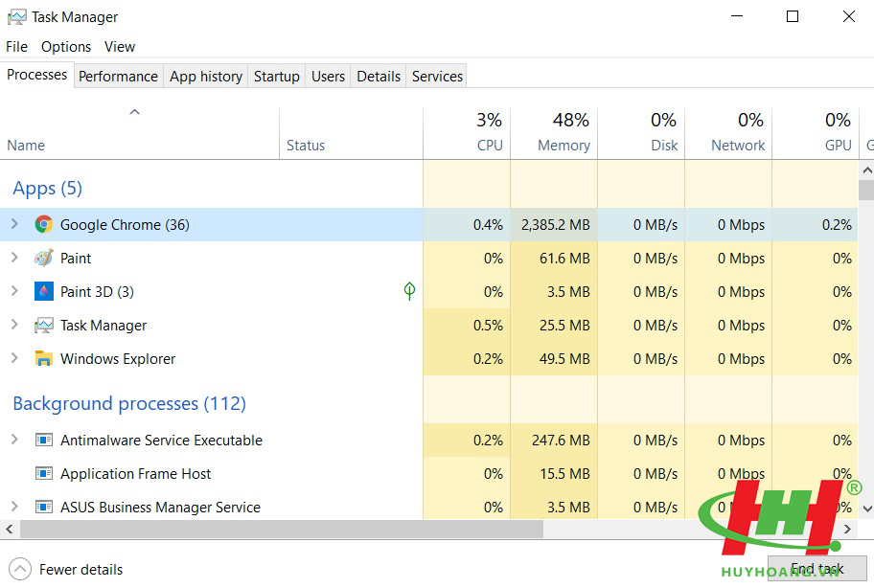The image size is (874, 588).
Task: Click Task Manager's 25.5 MB memory value
Action: 564,326
